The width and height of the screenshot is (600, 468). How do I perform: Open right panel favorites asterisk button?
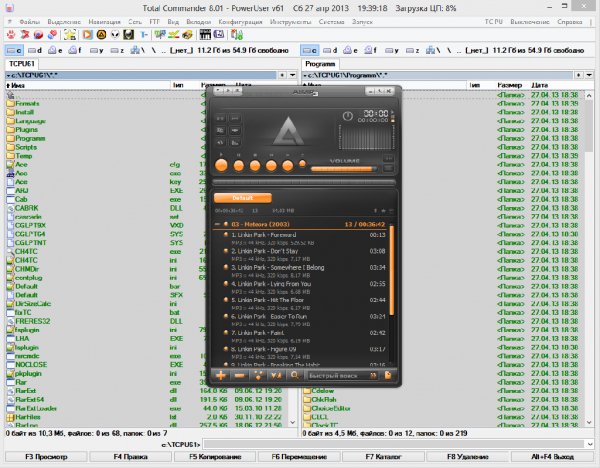point(579,75)
